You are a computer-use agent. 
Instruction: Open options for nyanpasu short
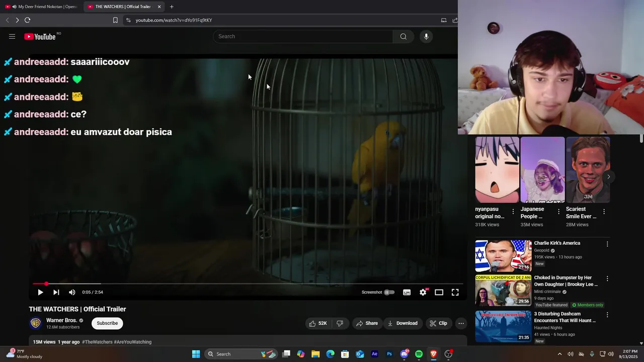pos(513,212)
